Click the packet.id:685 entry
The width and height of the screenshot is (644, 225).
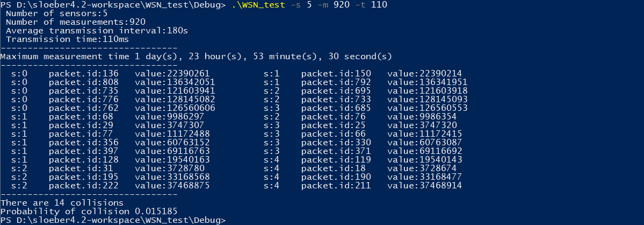(x=336, y=108)
